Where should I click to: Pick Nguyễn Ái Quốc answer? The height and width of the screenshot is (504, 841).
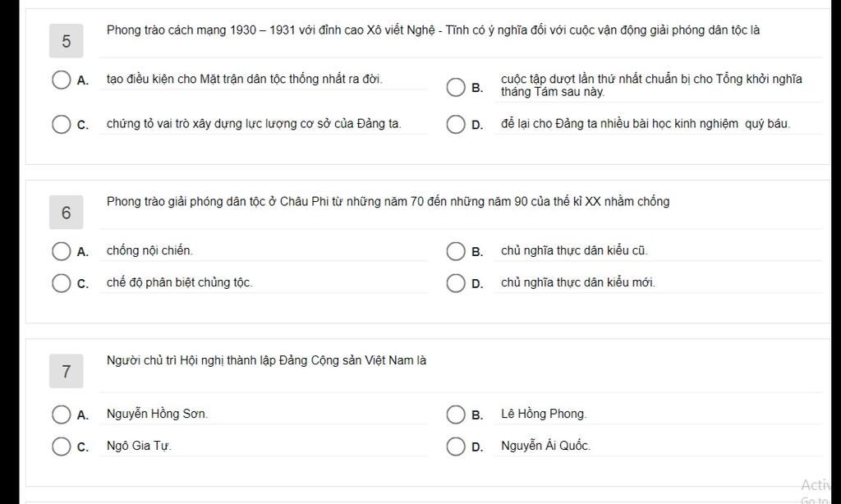pyautogui.click(x=456, y=446)
